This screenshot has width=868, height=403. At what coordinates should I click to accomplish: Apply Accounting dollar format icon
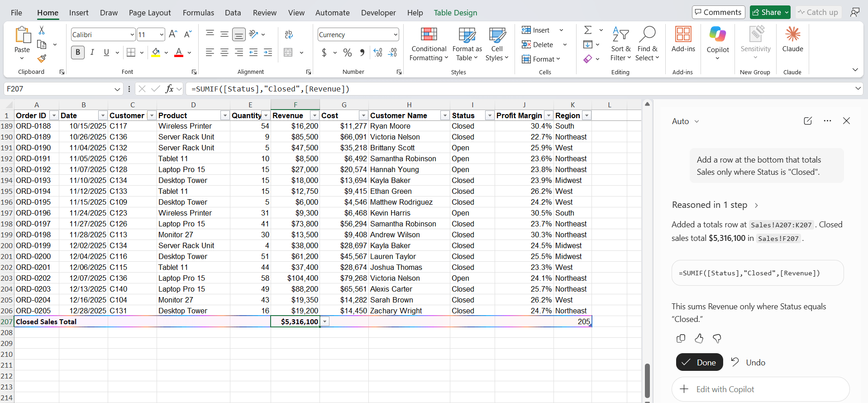pos(324,53)
